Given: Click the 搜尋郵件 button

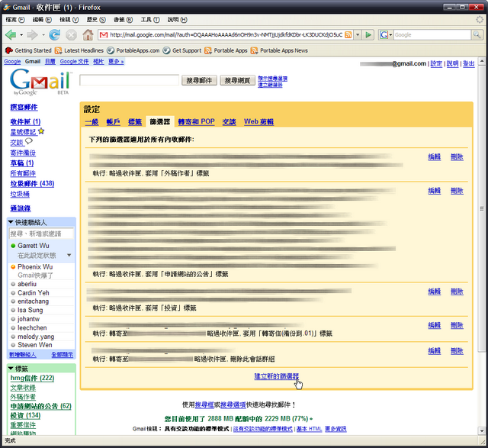Looking at the screenshot, I should coord(199,80).
